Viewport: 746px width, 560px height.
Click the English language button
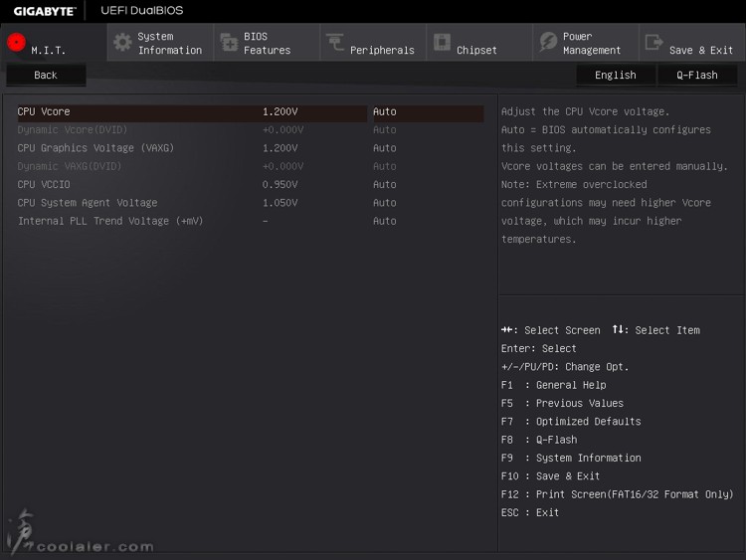point(615,76)
